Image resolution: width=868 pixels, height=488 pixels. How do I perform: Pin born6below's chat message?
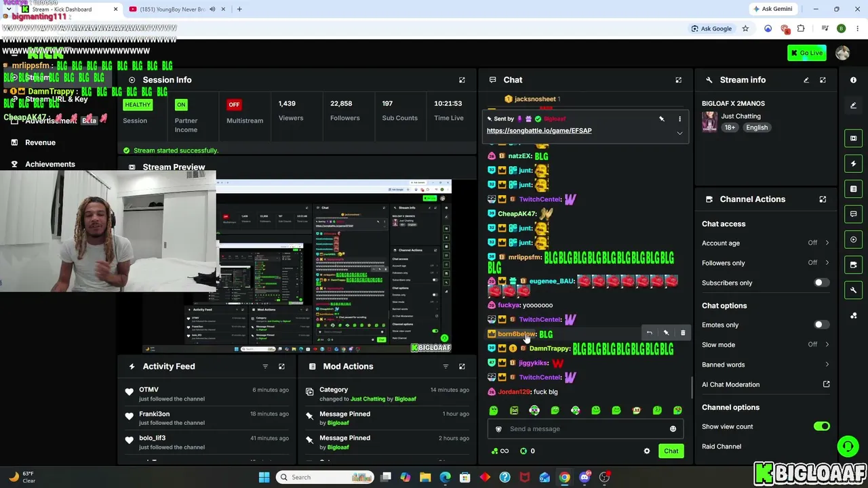click(666, 333)
